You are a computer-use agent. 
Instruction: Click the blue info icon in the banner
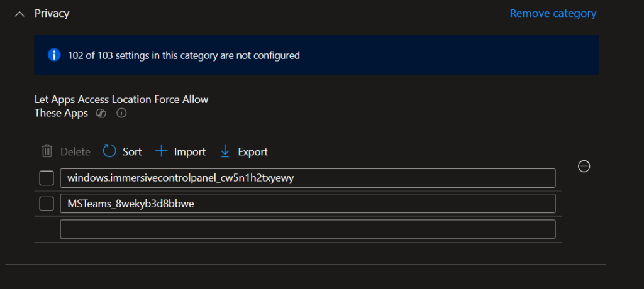click(x=54, y=55)
